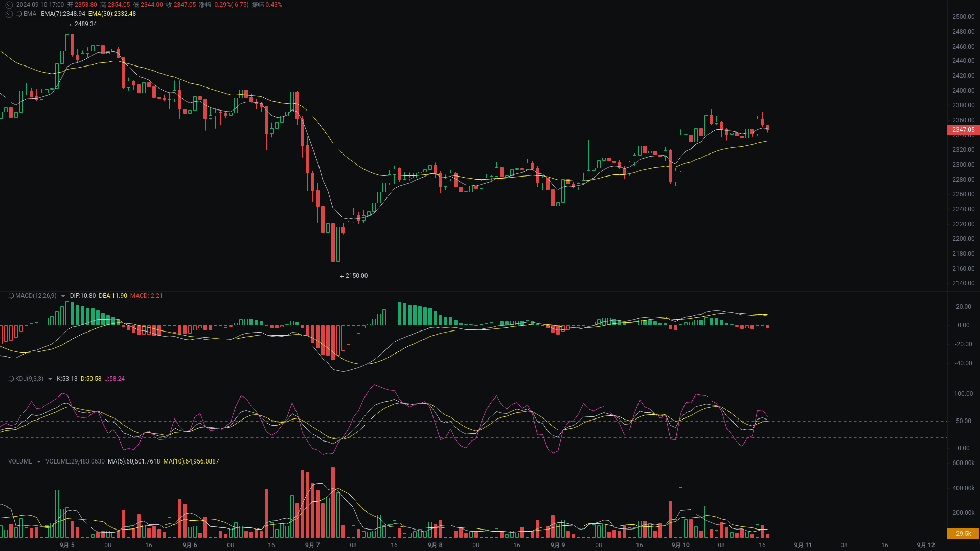Click the change value -0.29%(-6.75)
Screen dimensions: 980x551
[x=231, y=5]
